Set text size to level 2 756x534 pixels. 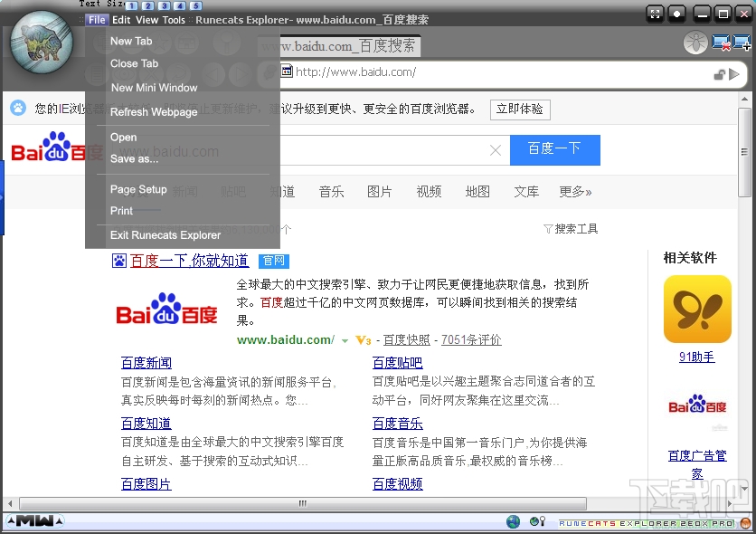(x=148, y=5)
